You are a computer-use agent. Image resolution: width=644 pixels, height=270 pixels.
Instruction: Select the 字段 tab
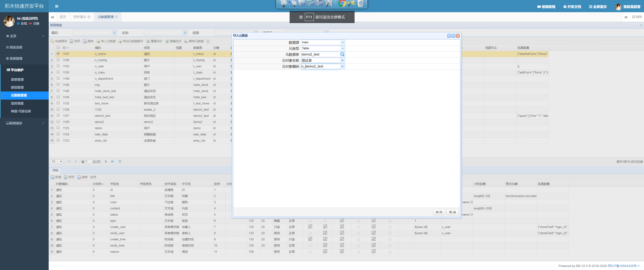55,170
